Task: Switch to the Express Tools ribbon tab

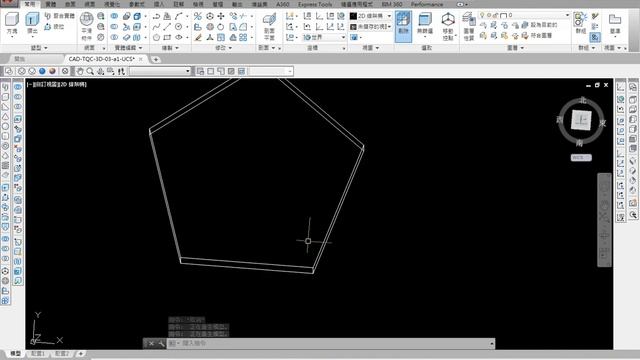Action: 315,4
